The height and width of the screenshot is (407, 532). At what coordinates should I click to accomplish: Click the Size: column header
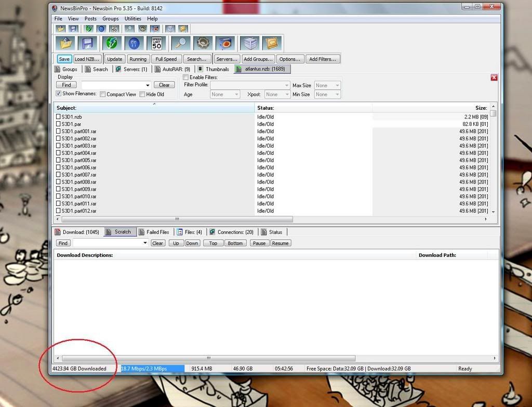[x=431, y=108]
